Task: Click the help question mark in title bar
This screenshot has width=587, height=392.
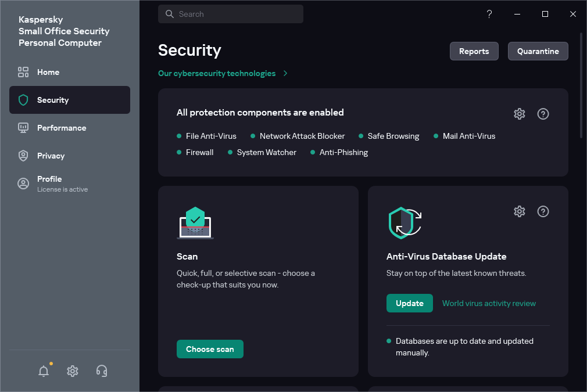Action: click(489, 14)
